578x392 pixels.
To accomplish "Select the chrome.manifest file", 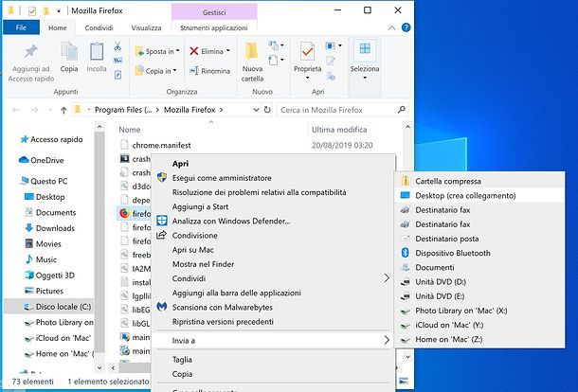I will point(161,145).
